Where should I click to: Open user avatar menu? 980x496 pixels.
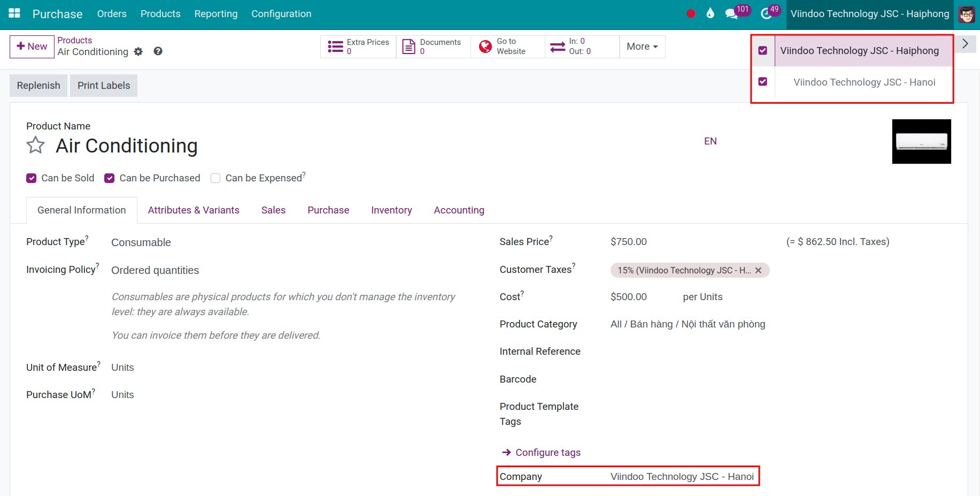(967, 14)
